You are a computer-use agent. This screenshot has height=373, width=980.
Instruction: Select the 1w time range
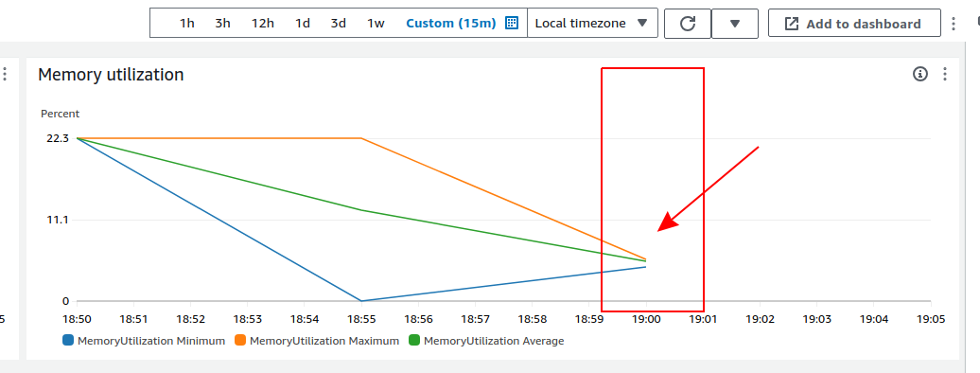coord(376,23)
